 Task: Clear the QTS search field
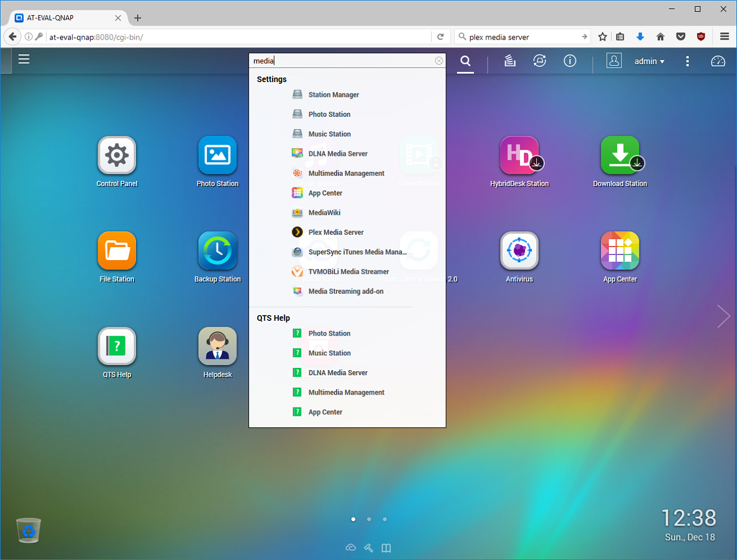(x=439, y=61)
